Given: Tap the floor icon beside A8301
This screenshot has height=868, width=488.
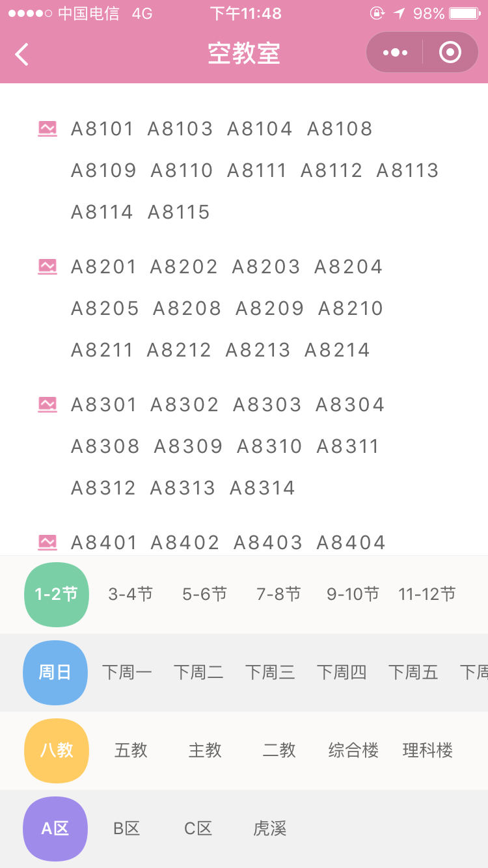Looking at the screenshot, I should click(x=47, y=405).
